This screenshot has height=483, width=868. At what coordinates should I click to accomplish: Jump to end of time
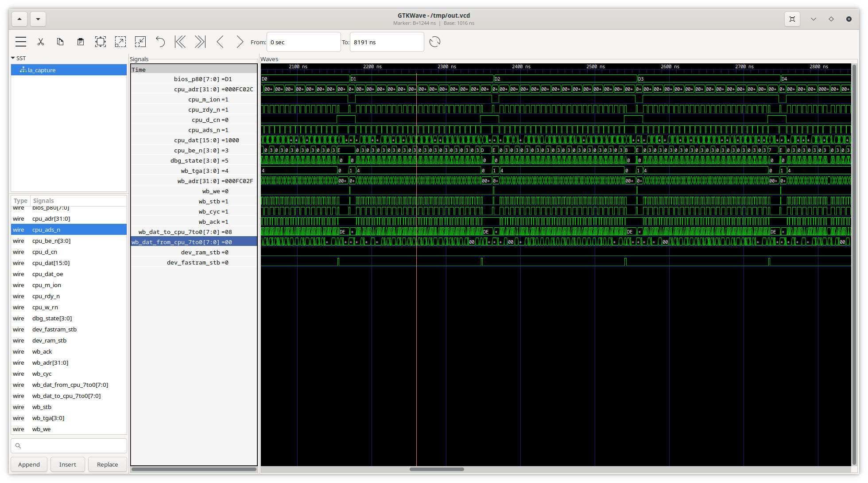(x=200, y=42)
